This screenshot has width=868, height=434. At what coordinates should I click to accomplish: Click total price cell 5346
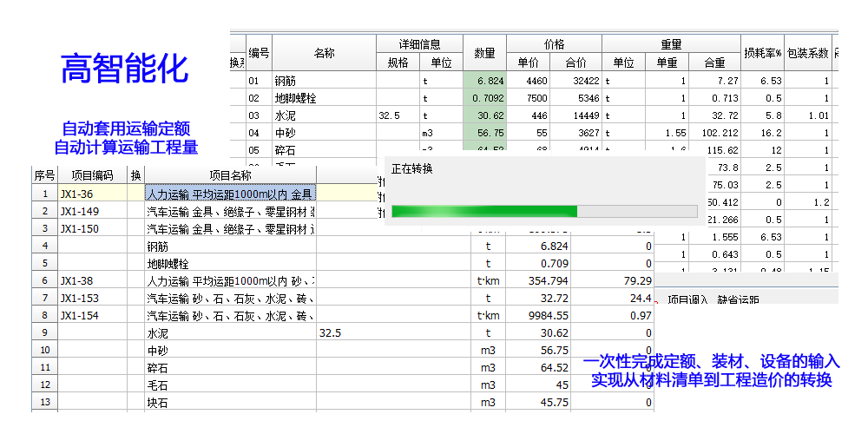tap(575, 99)
